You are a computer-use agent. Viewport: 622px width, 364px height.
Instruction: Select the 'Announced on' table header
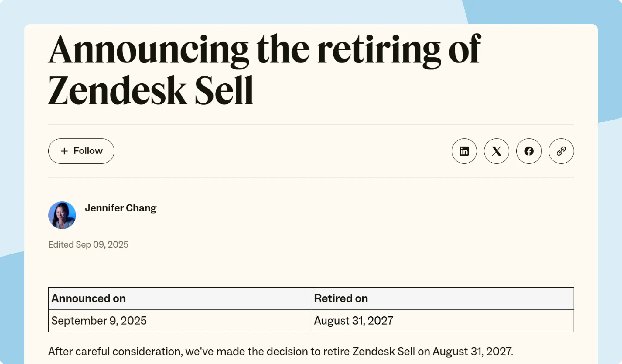[88, 298]
